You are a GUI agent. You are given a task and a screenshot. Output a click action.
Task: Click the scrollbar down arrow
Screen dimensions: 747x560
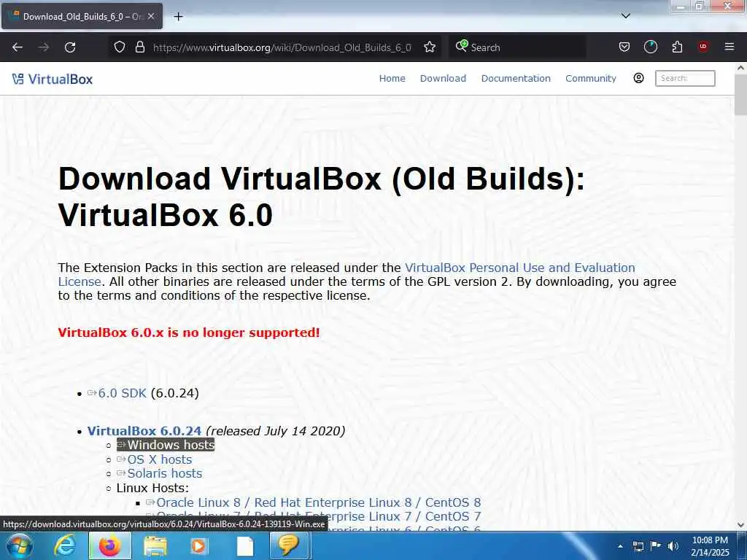[740, 525]
